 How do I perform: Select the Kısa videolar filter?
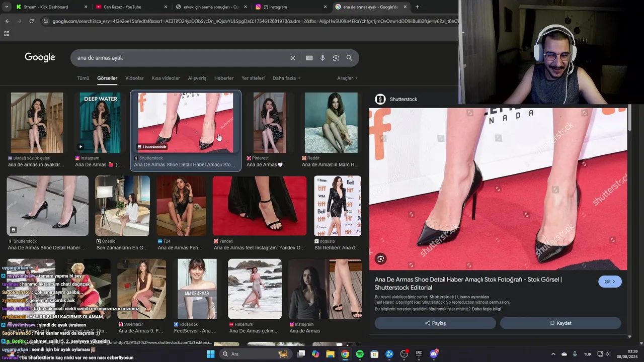click(166, 78)
